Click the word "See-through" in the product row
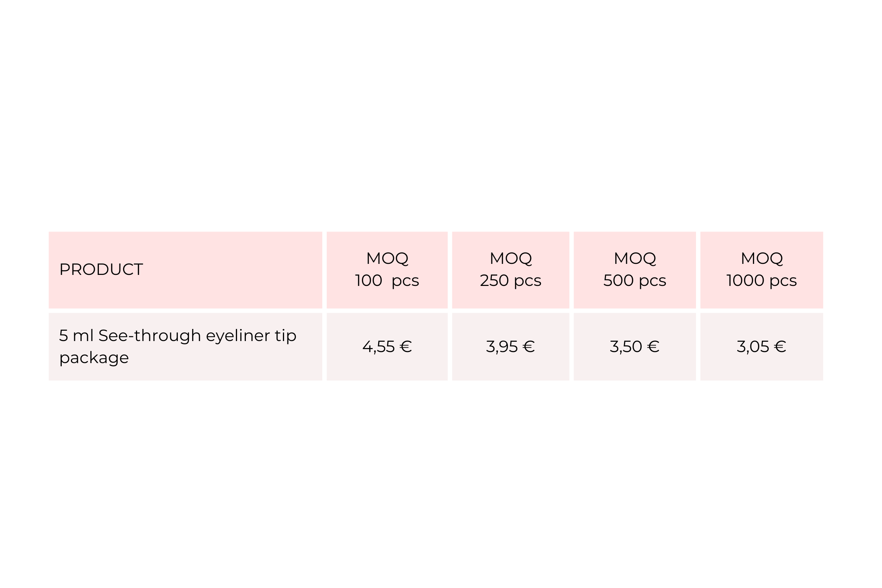882x588 pixels. pyautogui.click(x=150, y=336)
